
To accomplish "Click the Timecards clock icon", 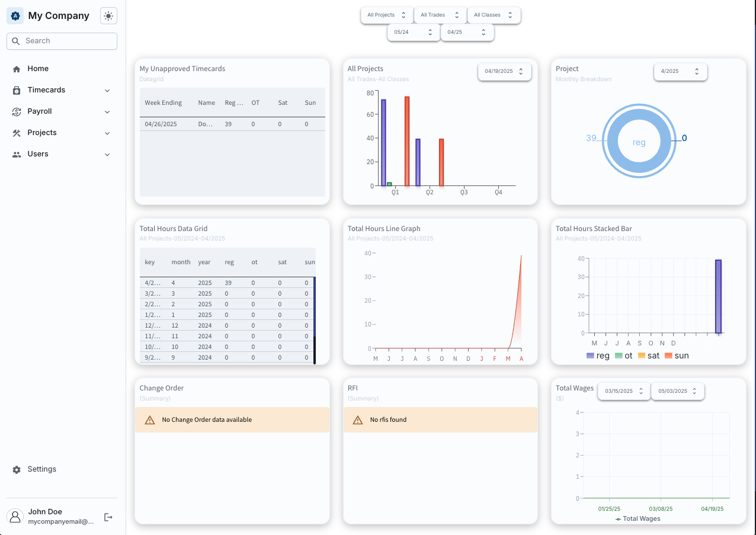I will (18, 89).
